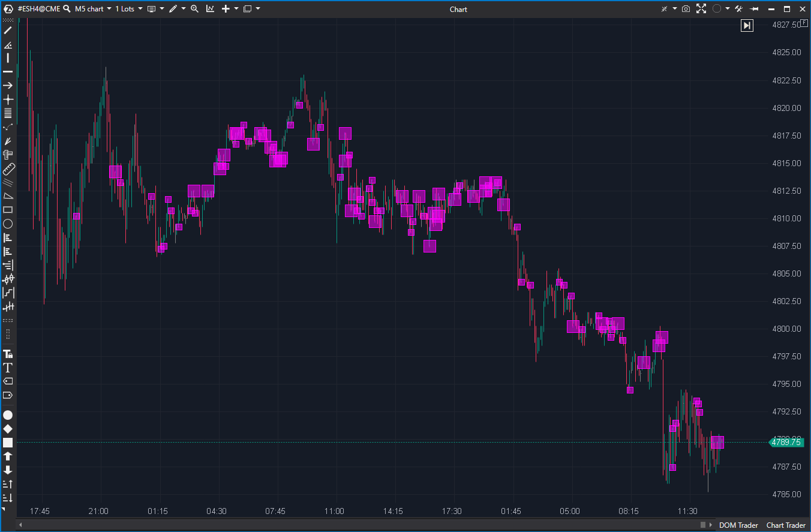The width and height of the screenshot is (811, 532).
Task: Select the crosshair cross-line tool
Action: tap(8, 100)
